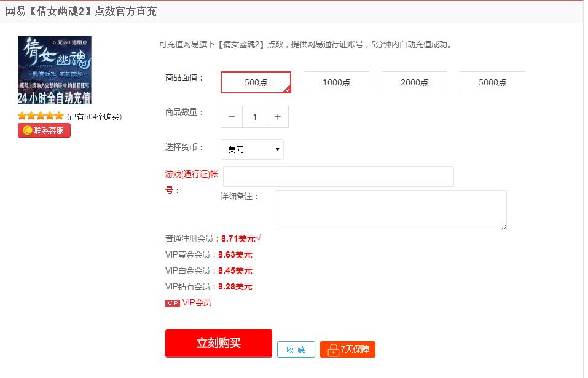Choose the 1000点 denomination option

click(x=336, y=82)
